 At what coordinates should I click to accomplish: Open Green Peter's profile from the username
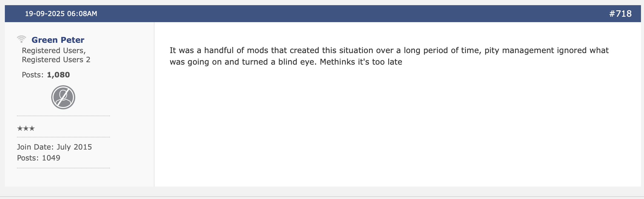pyautogui.click(x=58, y=40)
